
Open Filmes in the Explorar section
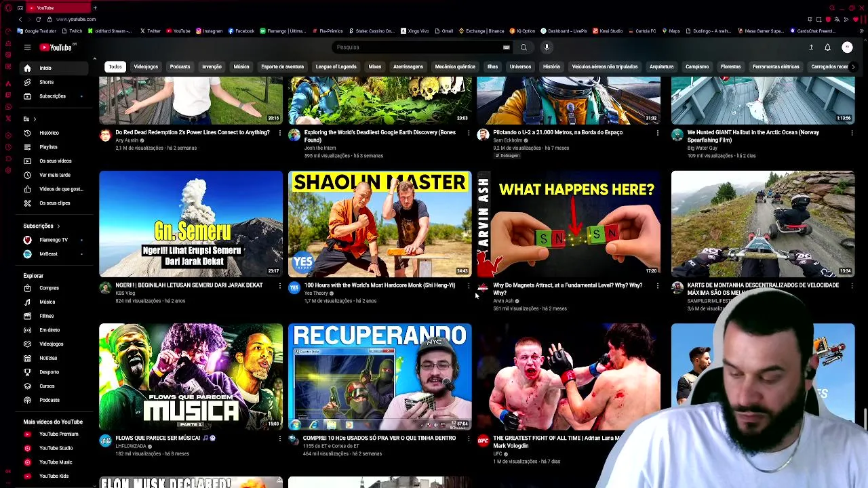[54, 316]
